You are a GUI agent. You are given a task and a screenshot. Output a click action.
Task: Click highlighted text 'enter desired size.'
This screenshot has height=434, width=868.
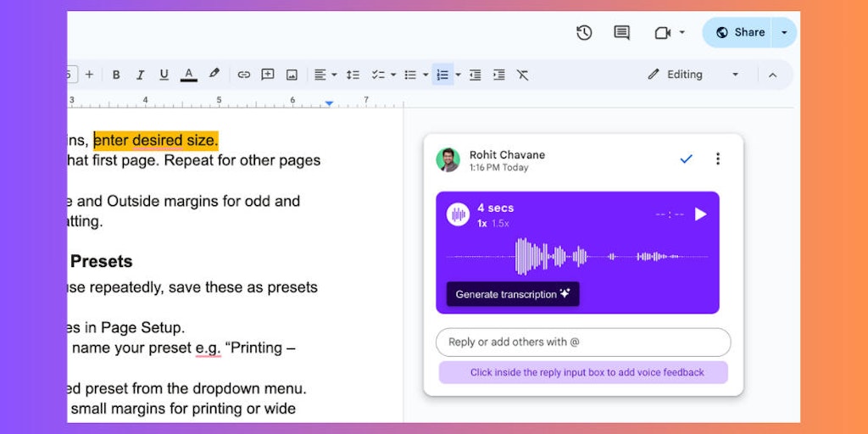click(x=156, y=141)
